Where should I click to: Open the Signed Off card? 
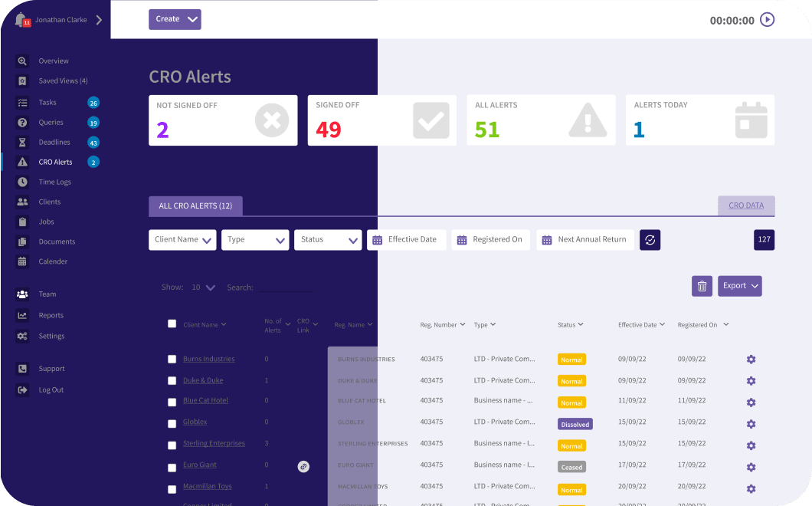(382, 120)
